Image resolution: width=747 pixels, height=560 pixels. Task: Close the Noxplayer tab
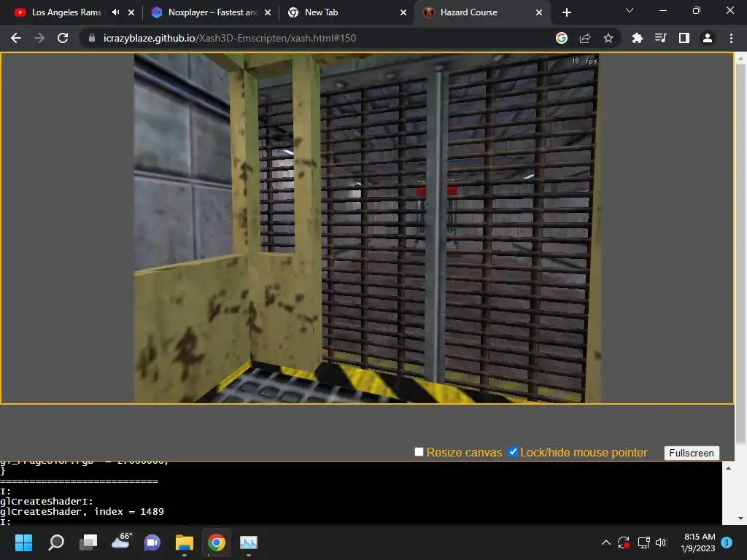268,12
